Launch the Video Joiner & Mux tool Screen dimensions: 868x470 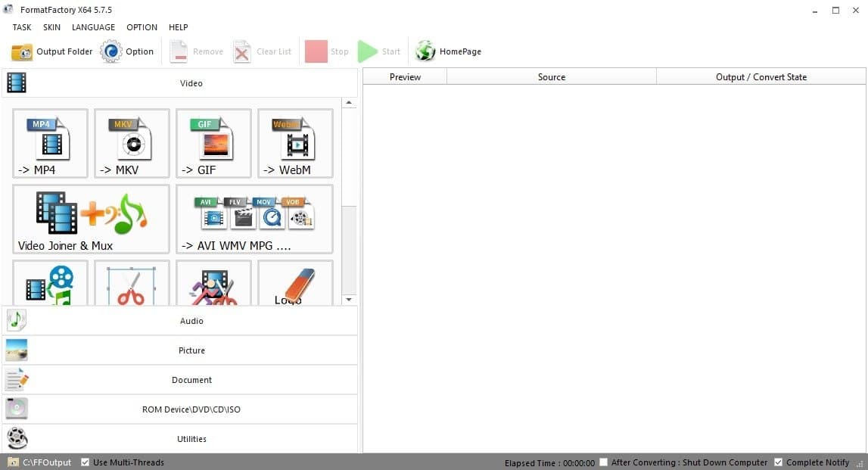[x=91, y=219]
